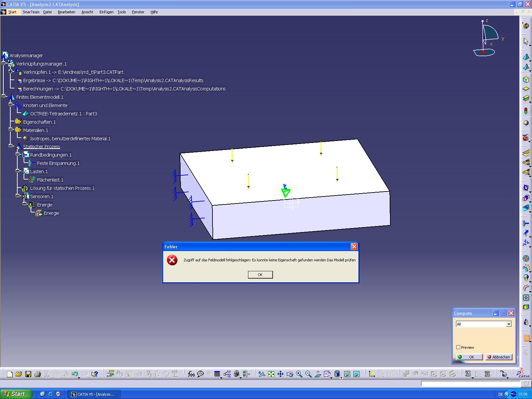The width and height of the screenshot is (532, 399).
Task: Click the New document icon
Action: pos(10,374)
